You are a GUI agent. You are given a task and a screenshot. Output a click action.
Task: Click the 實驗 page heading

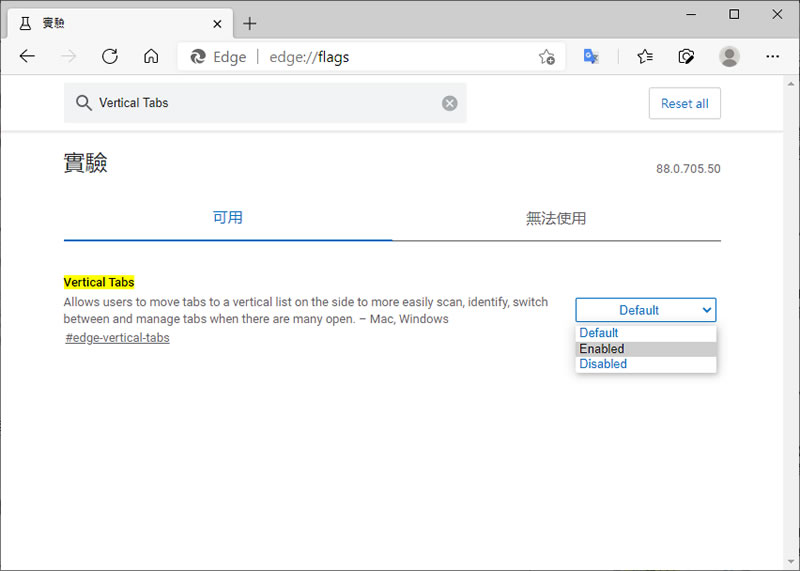[85, 163]
